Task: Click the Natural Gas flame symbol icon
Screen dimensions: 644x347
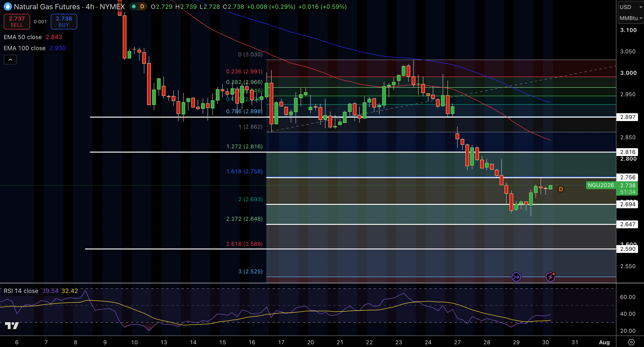Action: point(8,6)
